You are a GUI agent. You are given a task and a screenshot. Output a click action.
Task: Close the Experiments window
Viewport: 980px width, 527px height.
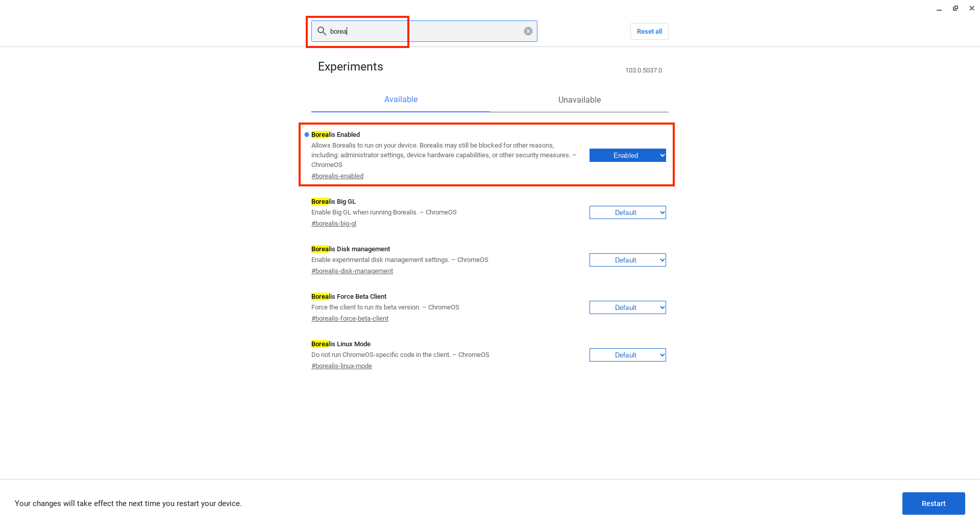972,8
